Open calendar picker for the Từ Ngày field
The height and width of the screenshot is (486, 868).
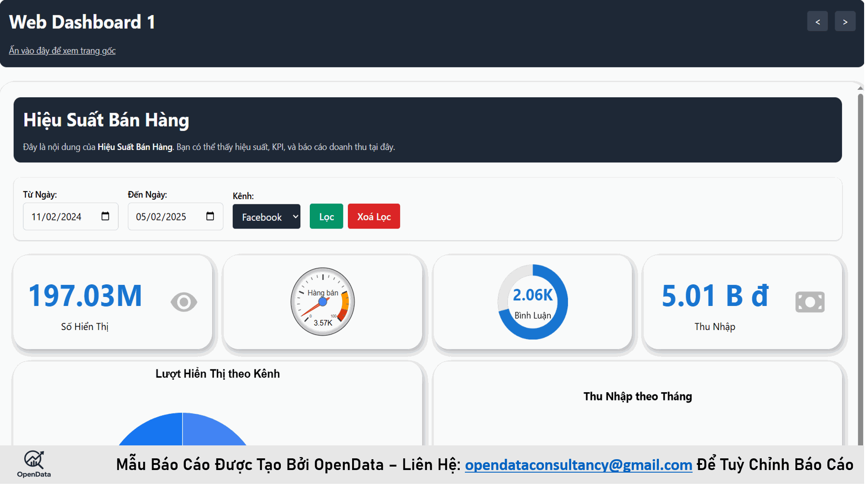[x=105, y=216]
